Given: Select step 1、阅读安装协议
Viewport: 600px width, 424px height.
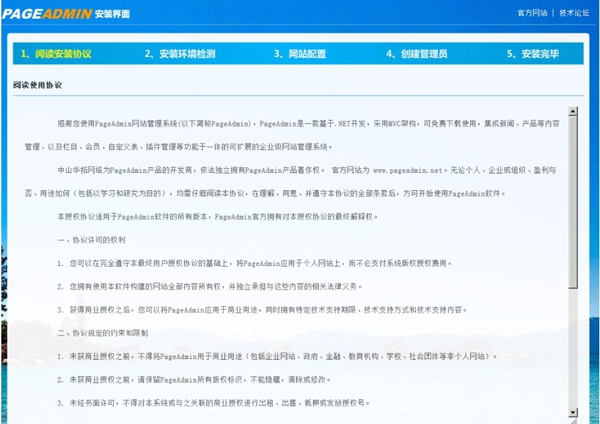Looking at the screenshot, I should (x=56, y=54).
